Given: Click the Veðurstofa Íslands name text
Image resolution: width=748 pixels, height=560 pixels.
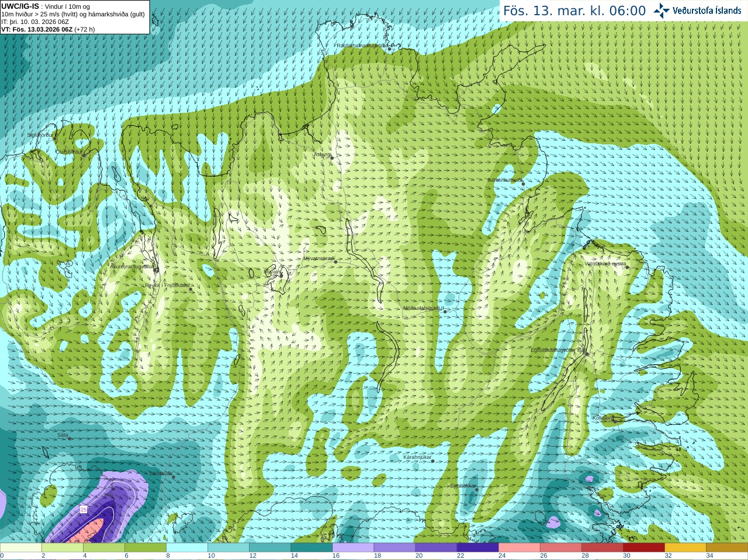Looking at the screenshot, I should [x=707, y=11].
